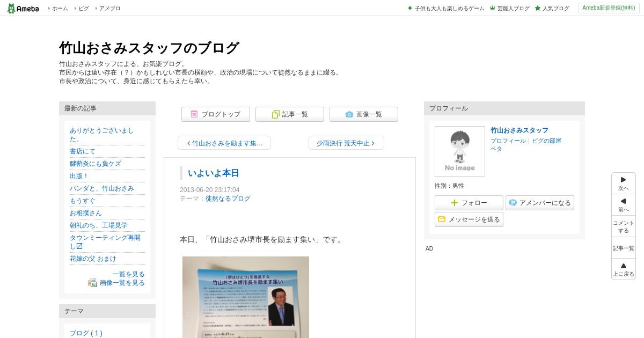Open recent post 書店にて
The width and height of the screenshot is (644, 338).
(x=82, y=151)
